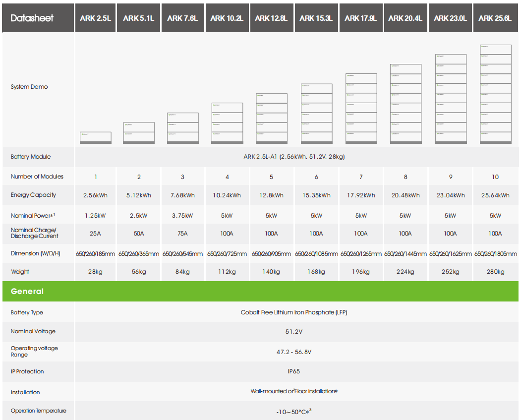Click the "47.2 - 56.8V" operating range value
Image resolution: width=520 pixels, height=420 pixels.
tap(294, 352)
